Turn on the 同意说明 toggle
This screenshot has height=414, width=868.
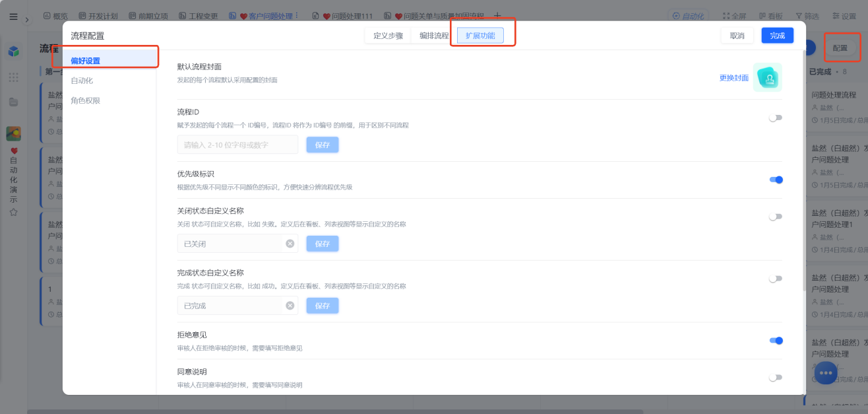click(x=776, y=378)
